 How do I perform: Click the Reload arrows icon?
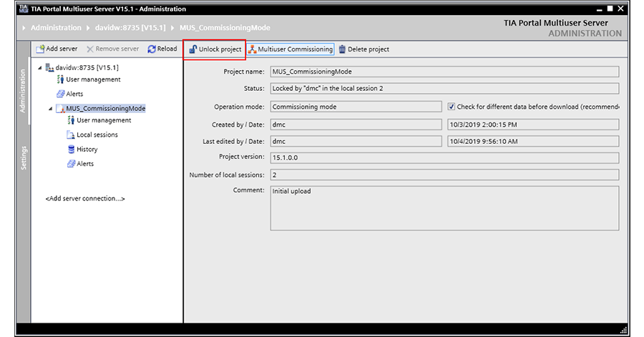pos(152,49)
